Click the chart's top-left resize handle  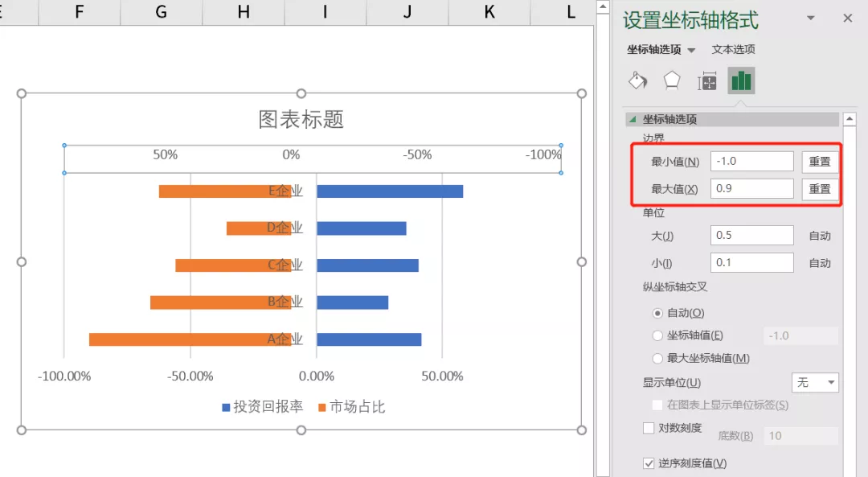click(22, 93)
